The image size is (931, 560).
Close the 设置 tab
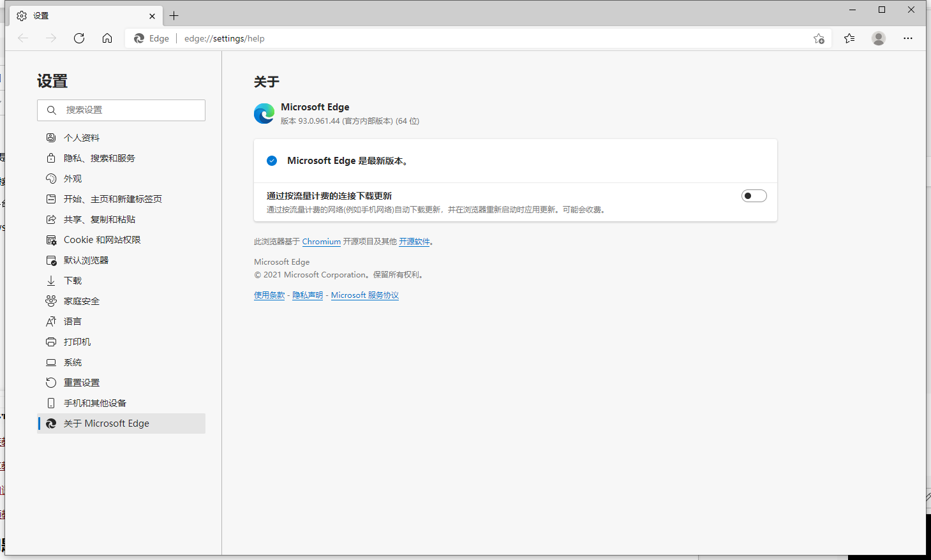coord(152,16)
